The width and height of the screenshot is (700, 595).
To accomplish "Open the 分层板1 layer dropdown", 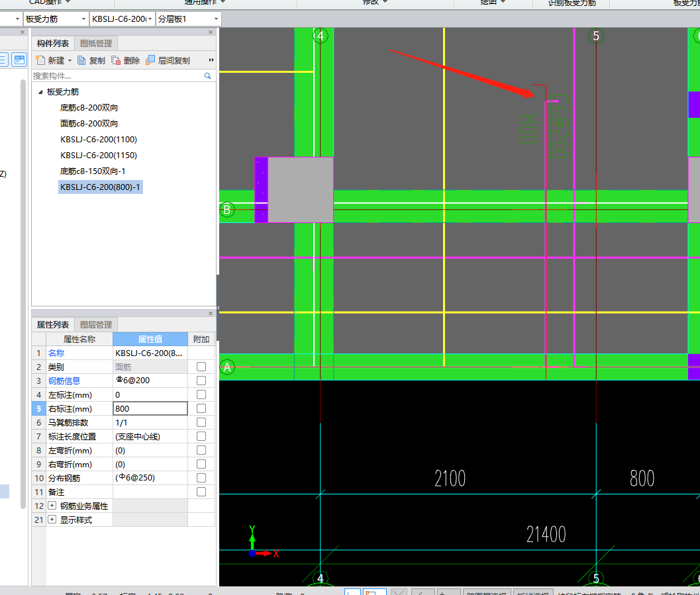I will click(x=216, y=19).
